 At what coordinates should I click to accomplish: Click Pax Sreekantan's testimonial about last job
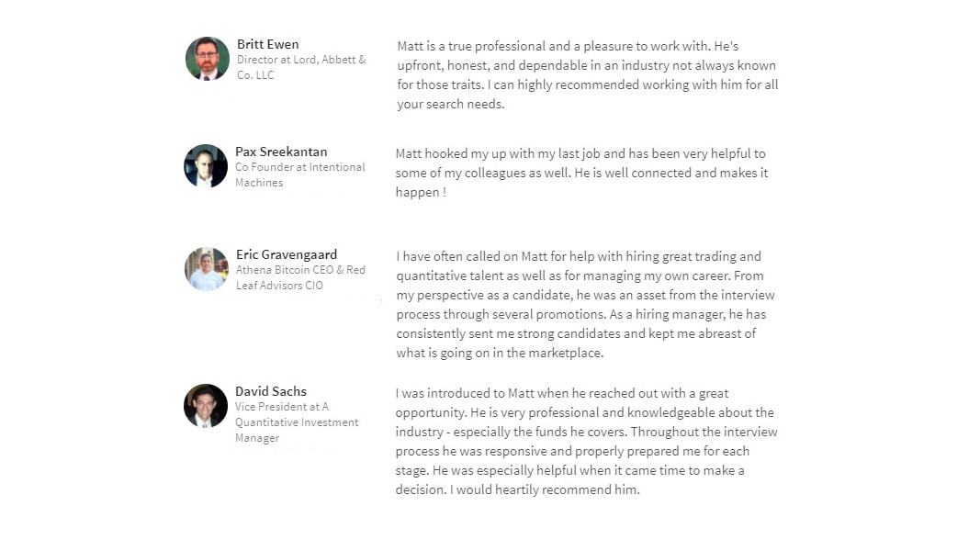[x=582, y=173]
